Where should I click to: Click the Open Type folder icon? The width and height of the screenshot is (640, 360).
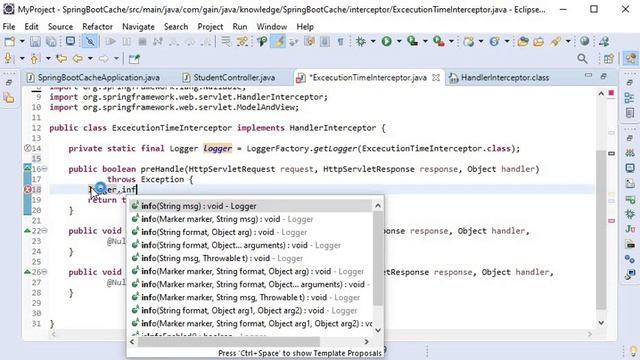click(523, 41)
